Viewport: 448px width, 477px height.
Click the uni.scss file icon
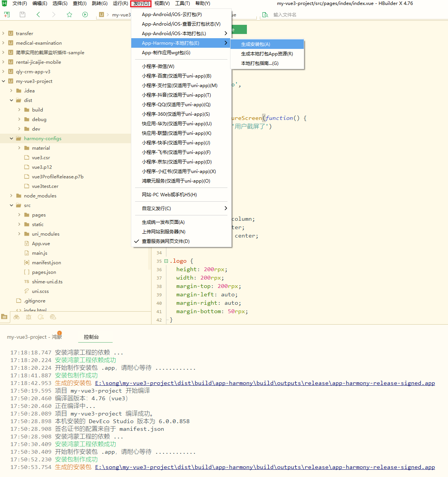click(27, 291)
